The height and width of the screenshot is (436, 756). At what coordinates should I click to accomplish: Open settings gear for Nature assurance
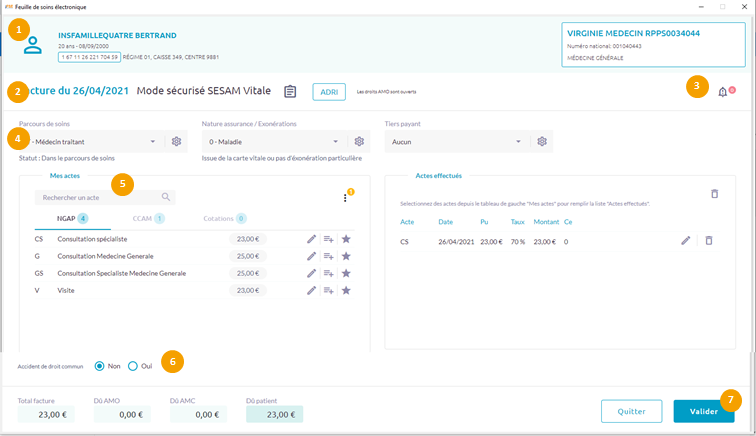point(359,142)
